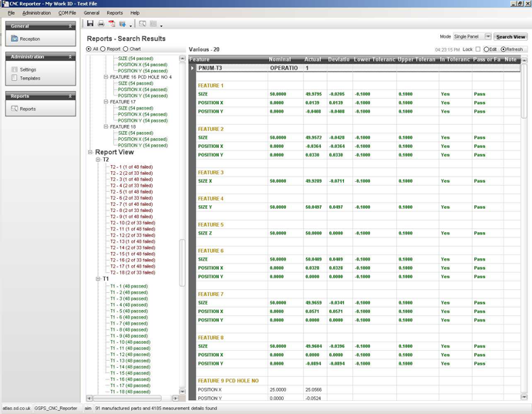Open Reports in the Reports sidebar panel
The height and width of the screenshot is (414, 532).
(x=27, y=109)
